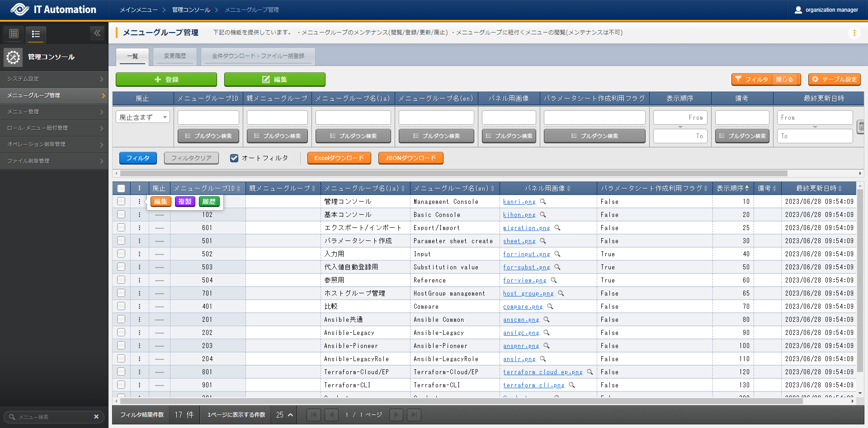Open the discard status filter dropdown
868x428 pixels.
tap(143, 118)
